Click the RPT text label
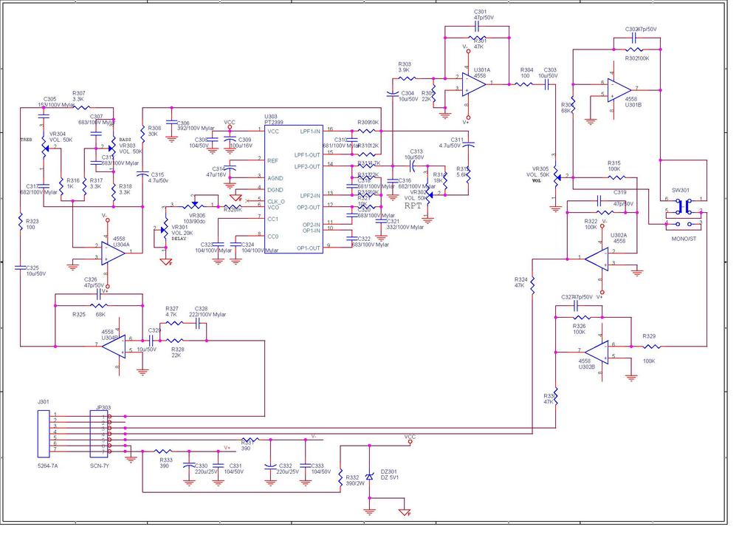Screen dimensions: 756x535 point(413,206)
